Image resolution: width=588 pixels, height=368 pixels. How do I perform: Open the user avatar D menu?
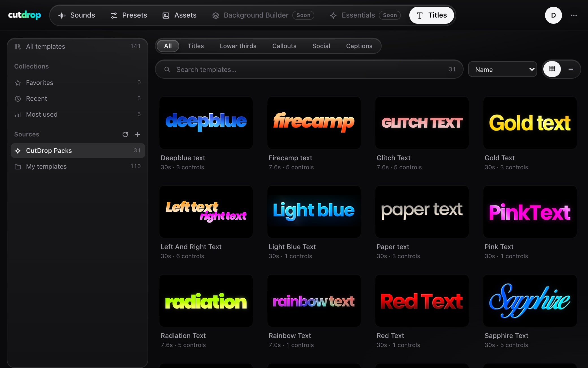pos(553,15)
